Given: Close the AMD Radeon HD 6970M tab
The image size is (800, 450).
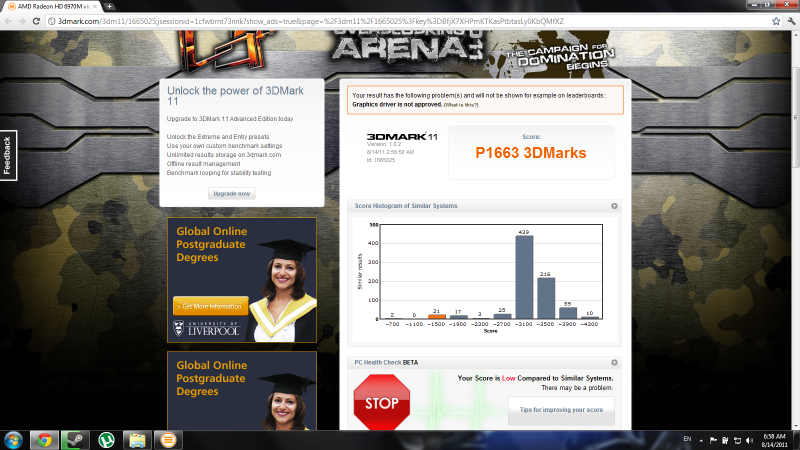Looking at the screenshot, I should point(95,7).
